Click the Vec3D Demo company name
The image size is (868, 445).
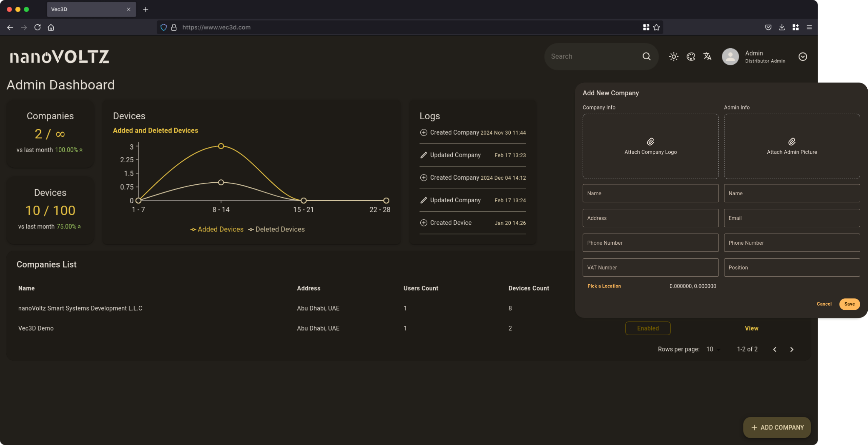[x=36, y=328]
